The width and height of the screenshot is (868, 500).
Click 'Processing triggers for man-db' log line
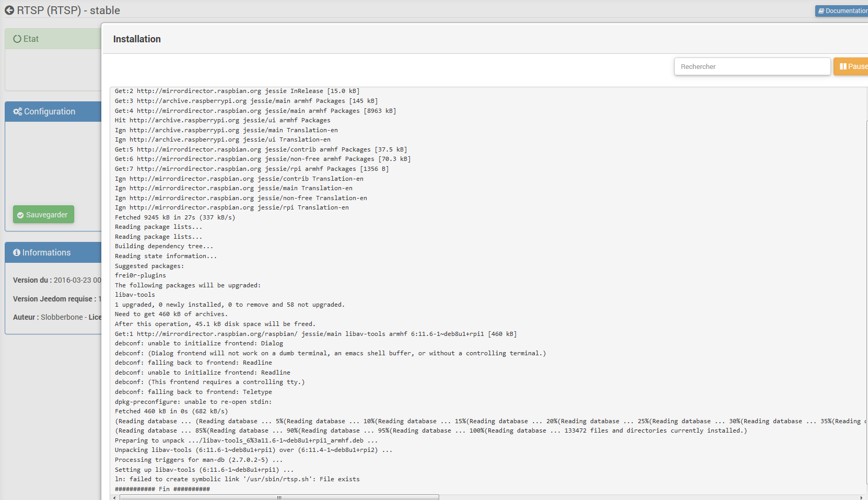[198, 460]
